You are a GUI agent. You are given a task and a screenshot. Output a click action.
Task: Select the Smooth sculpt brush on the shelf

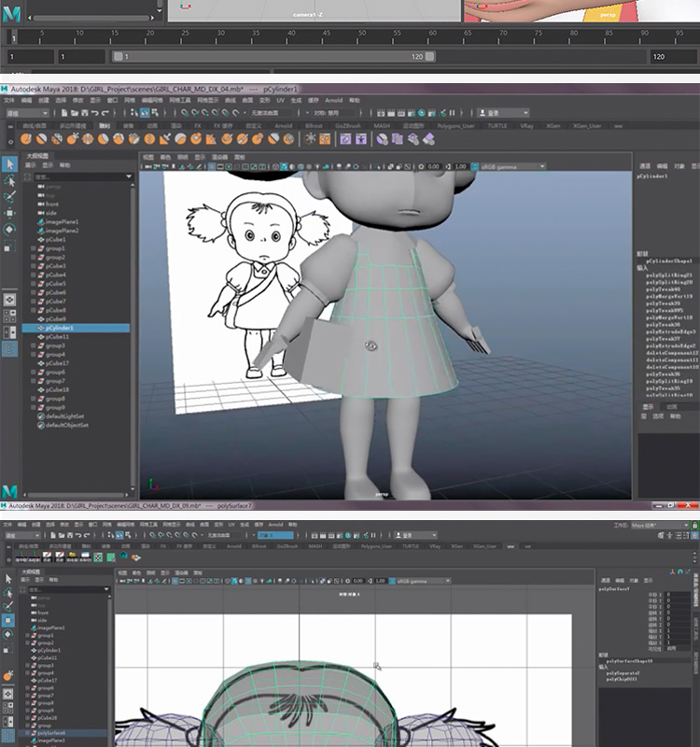pos(41,139)
